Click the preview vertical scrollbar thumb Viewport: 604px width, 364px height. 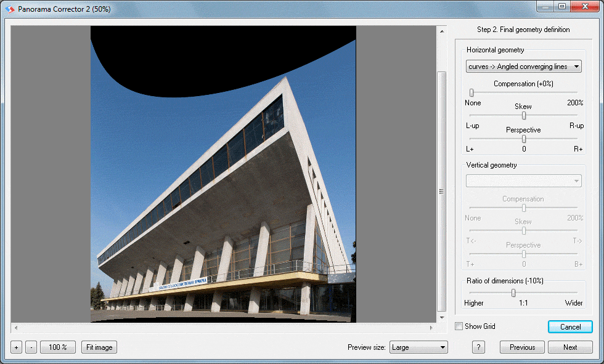[x=441, y=191]
